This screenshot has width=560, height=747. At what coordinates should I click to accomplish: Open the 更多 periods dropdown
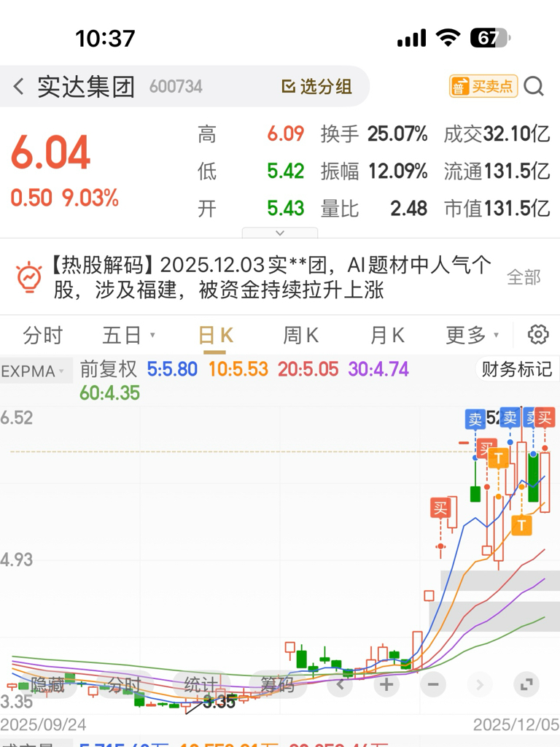click(472, 336)
